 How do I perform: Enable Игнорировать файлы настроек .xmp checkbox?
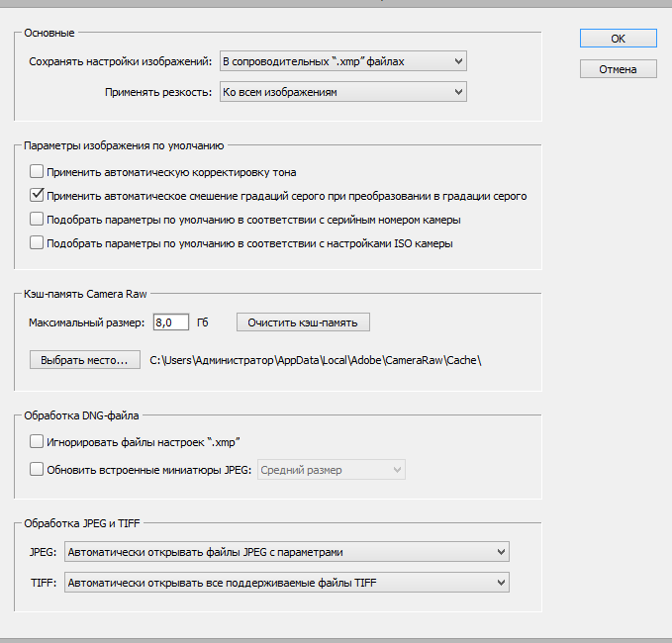(37, 441)
